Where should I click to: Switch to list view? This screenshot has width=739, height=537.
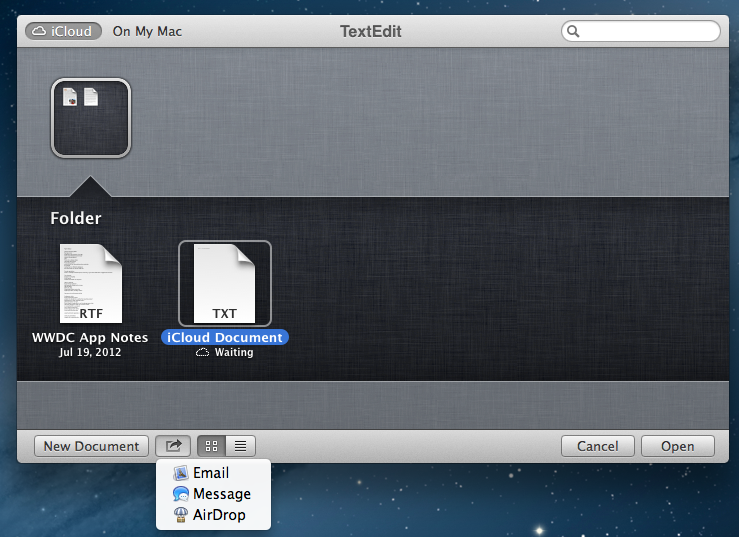(x=241, y=446)
